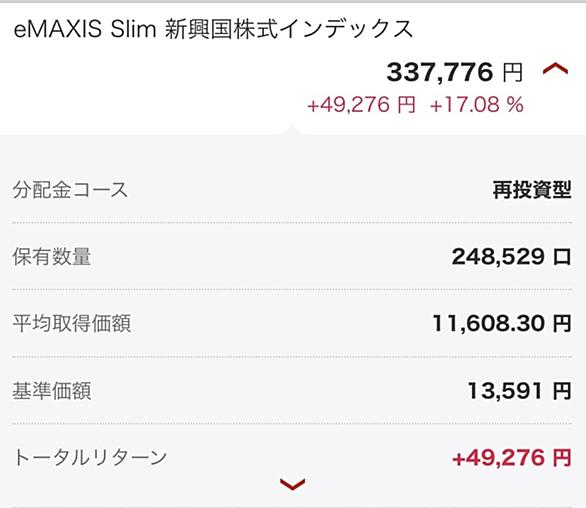Open the eMAXIS Slim 新興国株式インデックス fund title
Screen dimensions: 586x508
(213, 29)
